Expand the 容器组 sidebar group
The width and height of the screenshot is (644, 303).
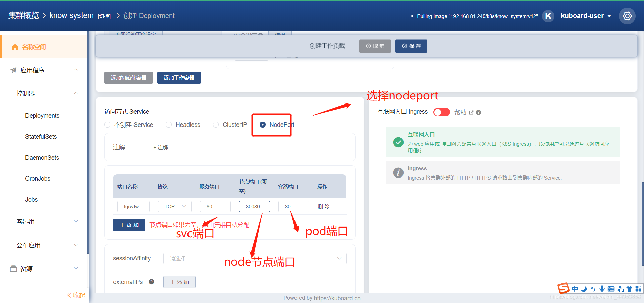pyautogui.click(x=76, y=221)
